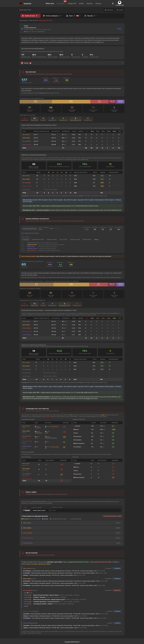The height and width of the screenshot is (644, 144).
Task: Click the Google logo on the restaurant card
Action: [22, 29]
